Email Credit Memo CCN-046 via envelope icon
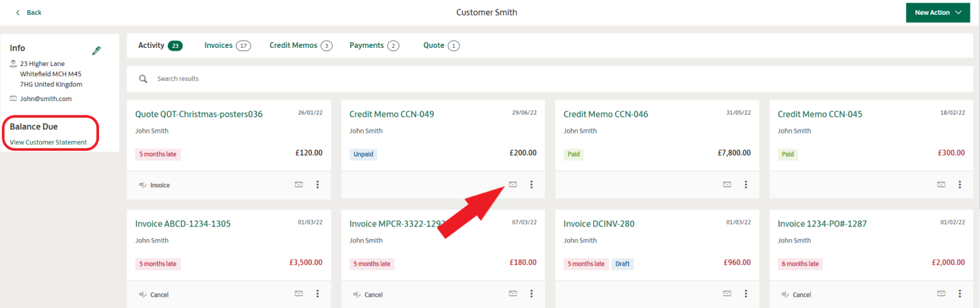The height and width of the screenshot is (308, 980). [x=727, y=184]
